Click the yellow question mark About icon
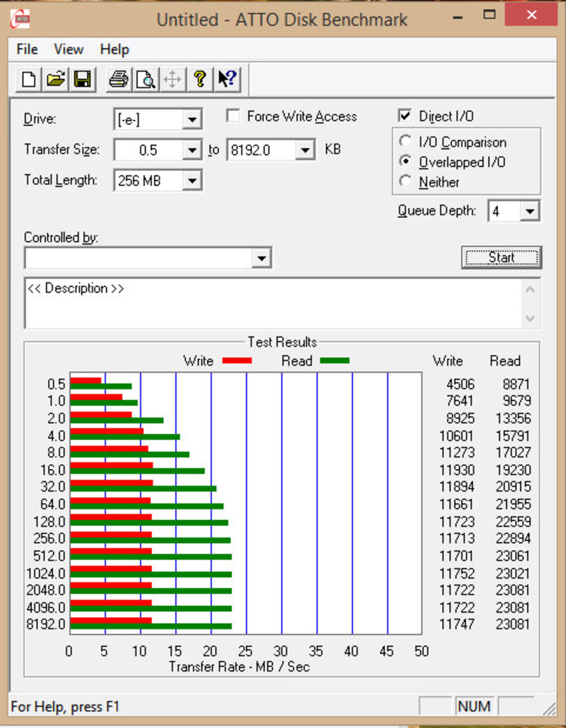566x728 pixels. coord(200,80)
